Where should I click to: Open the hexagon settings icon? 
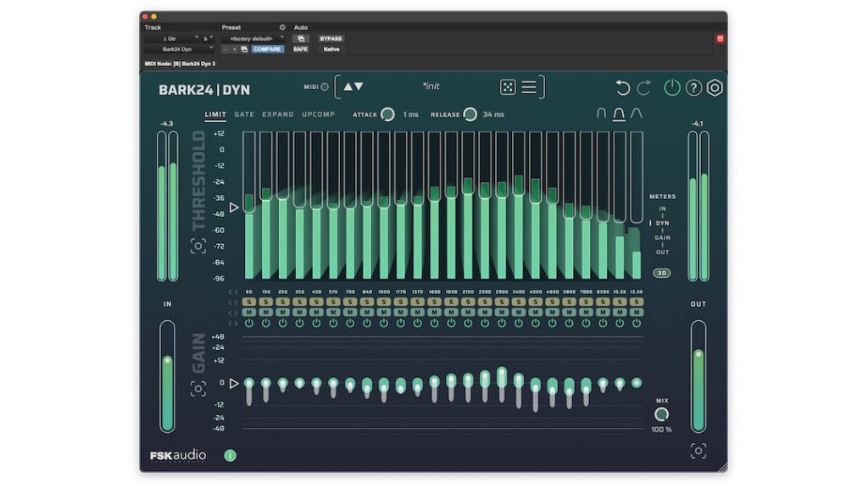click(x=715, y=87)
